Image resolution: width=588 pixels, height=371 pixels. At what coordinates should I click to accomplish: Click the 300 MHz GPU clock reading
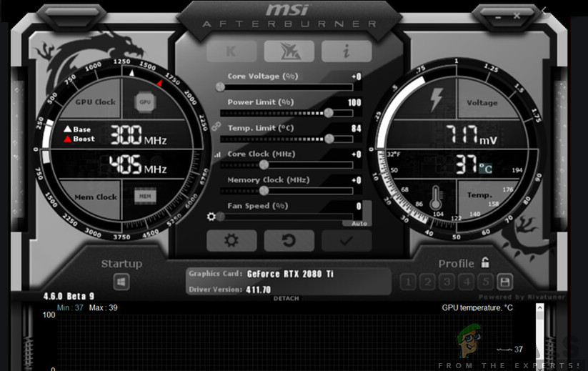139,135
